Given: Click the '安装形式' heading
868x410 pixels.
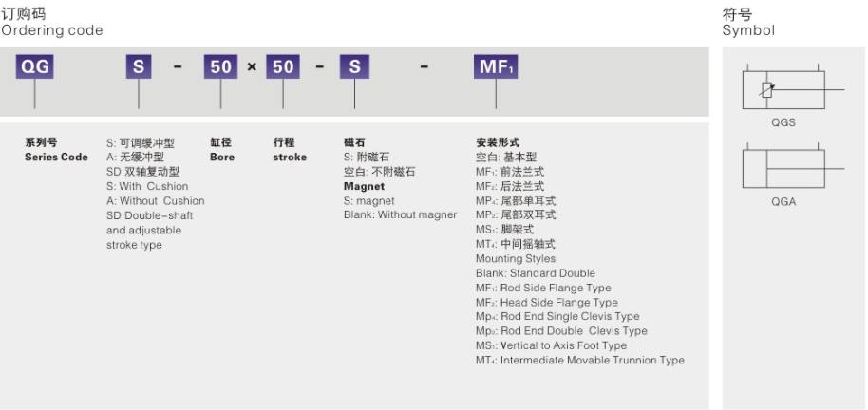Looking at the screenshot, I should [x=498, y=142].
